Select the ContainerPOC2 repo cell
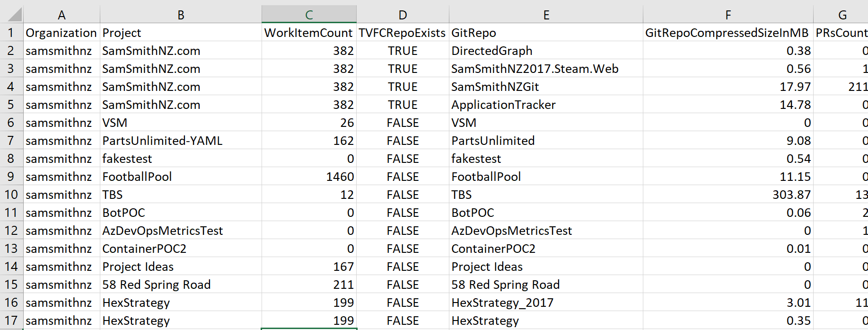868x330 pixels. (546, 249)
